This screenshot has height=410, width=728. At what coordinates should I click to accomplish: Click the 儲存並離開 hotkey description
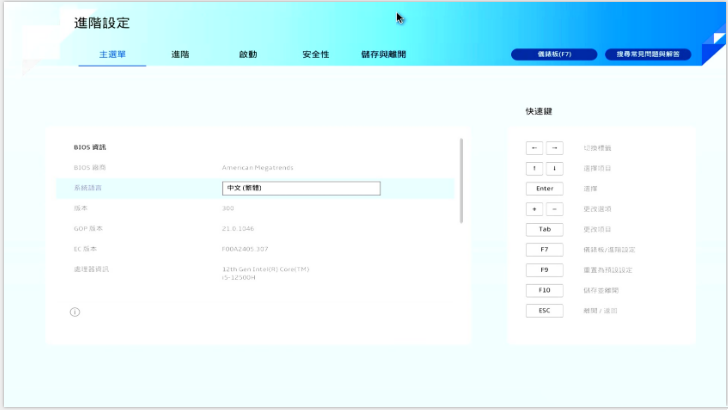pos(601,291)
